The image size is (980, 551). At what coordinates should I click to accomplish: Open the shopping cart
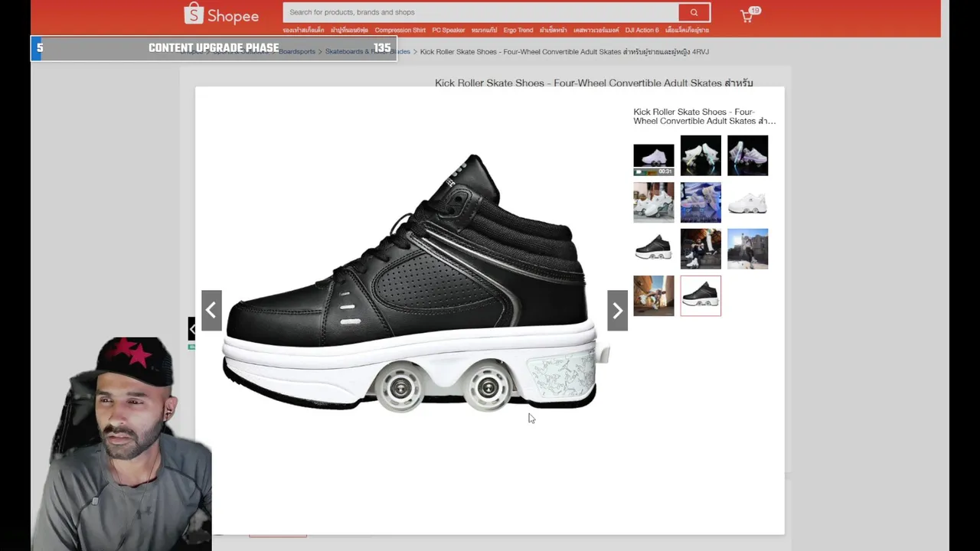[746, 15]
